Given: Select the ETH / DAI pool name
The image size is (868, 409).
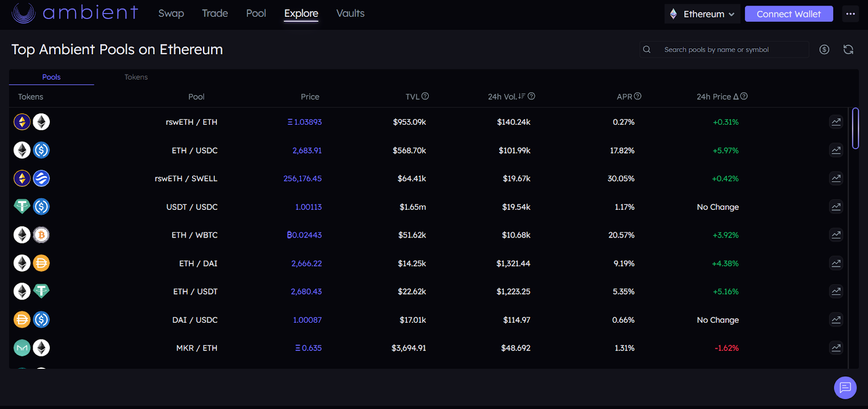Looking at the screenshot, I should pyautogui.click(x=199, y=263).
